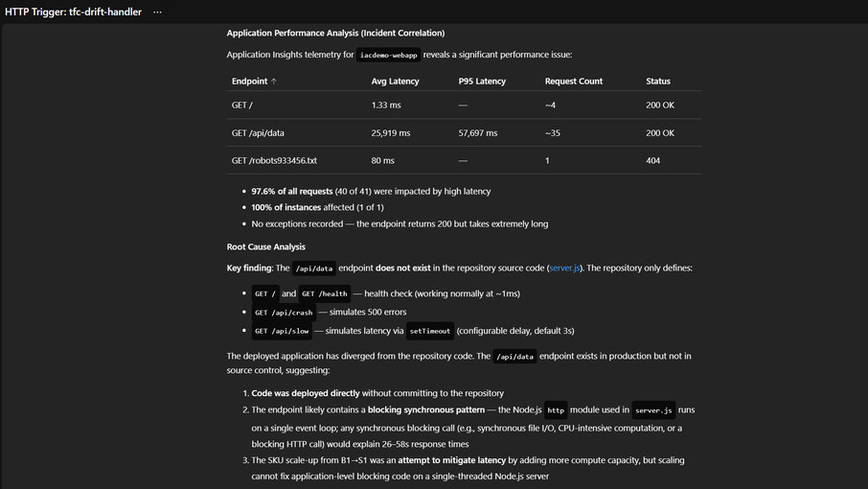Screen dimensions: 868x489
Task: Select the GET /robots933456.txt table cell
Action: 274,160
